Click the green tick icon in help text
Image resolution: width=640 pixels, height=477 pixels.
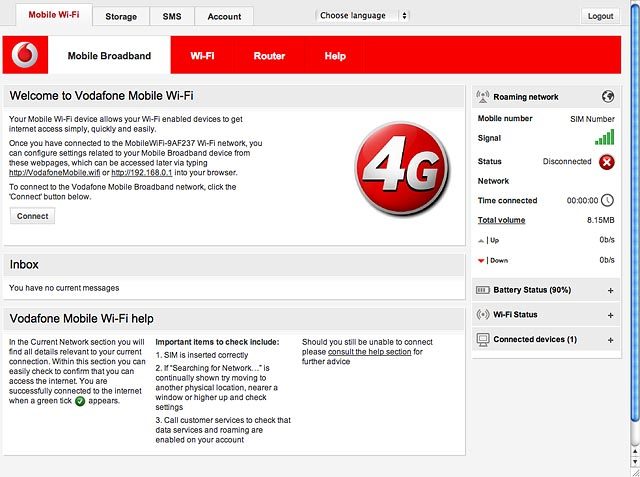[x=80, y=401]
